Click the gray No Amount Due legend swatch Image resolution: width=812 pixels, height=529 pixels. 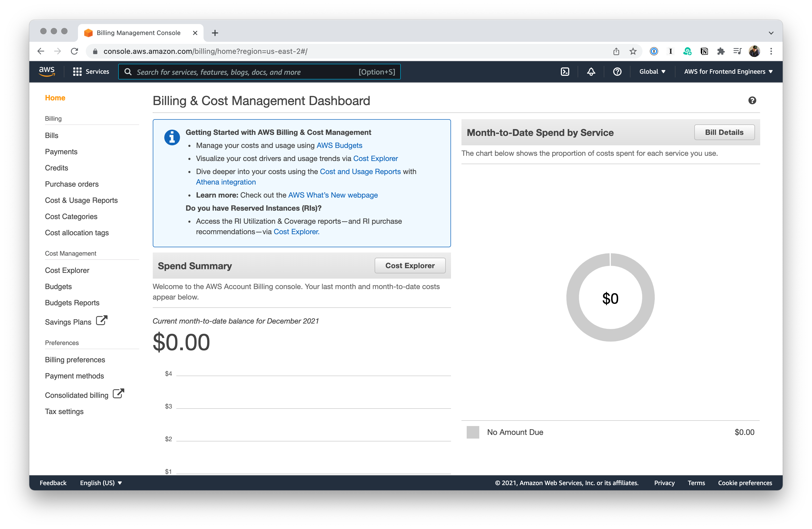473,432
